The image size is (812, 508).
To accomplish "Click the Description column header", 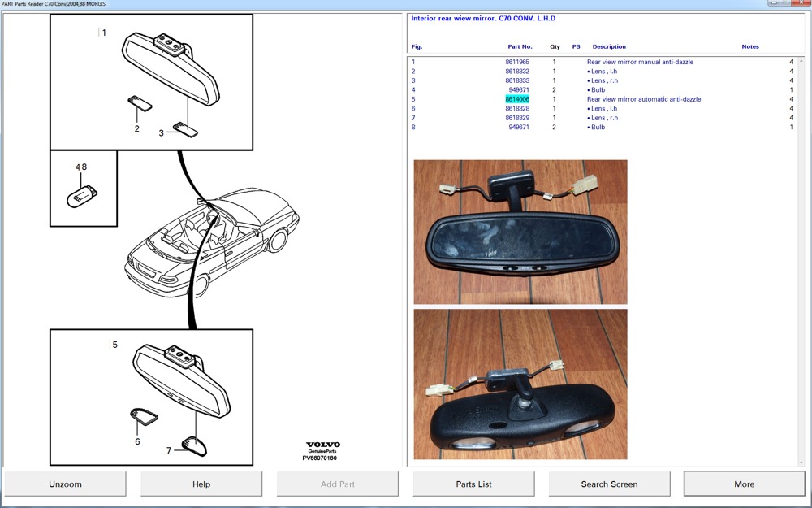I will click(609, 47).
